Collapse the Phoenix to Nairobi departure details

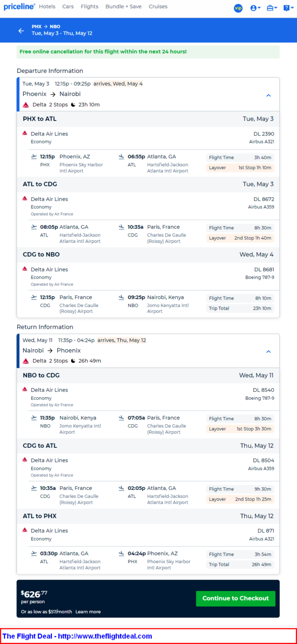268,95
